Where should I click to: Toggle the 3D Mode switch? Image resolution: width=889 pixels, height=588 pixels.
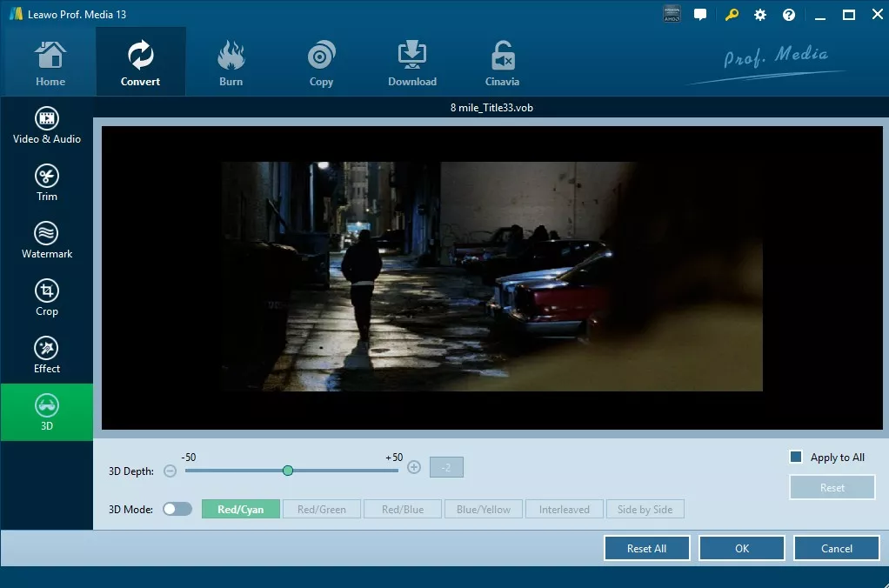pyautogui.click(x=177, y=509)
